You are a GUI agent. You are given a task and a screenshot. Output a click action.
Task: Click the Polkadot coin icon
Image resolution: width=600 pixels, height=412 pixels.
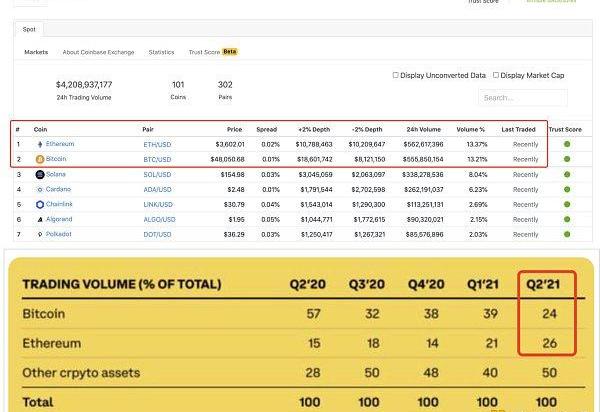tap(40, 234)
